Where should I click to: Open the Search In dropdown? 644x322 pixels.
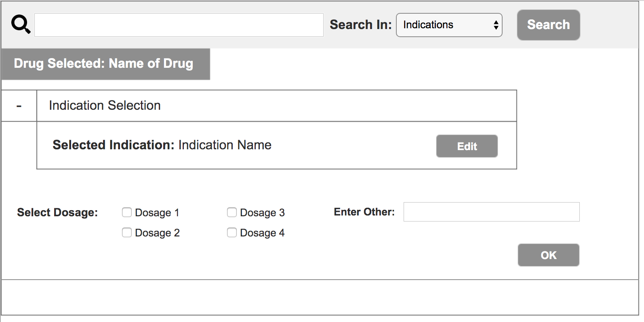tap(449, 25)
